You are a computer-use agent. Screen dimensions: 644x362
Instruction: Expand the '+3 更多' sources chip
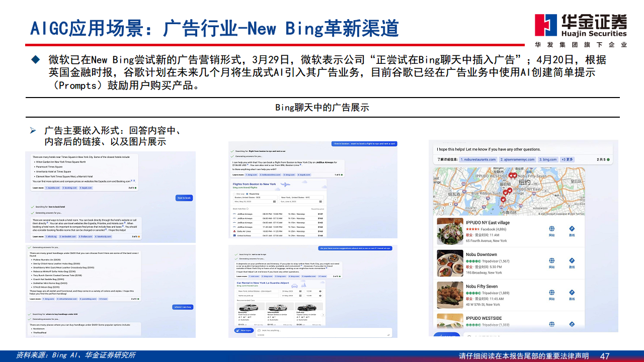(567, 159)
